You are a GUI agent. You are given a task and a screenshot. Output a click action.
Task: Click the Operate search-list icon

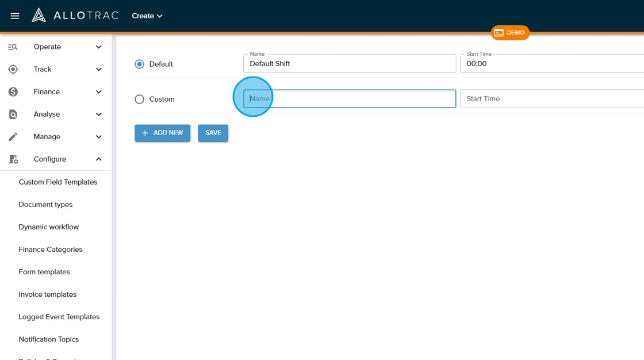click(x=13, y=47)
